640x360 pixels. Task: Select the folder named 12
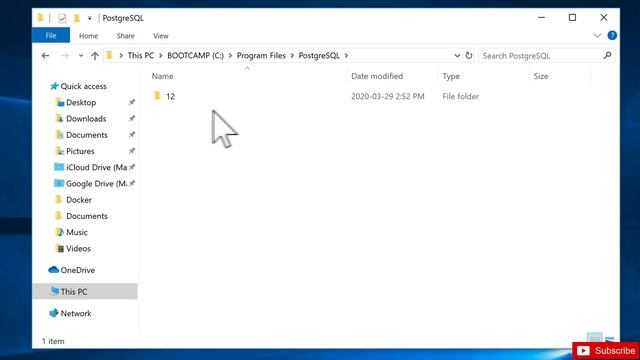(170, 96)
